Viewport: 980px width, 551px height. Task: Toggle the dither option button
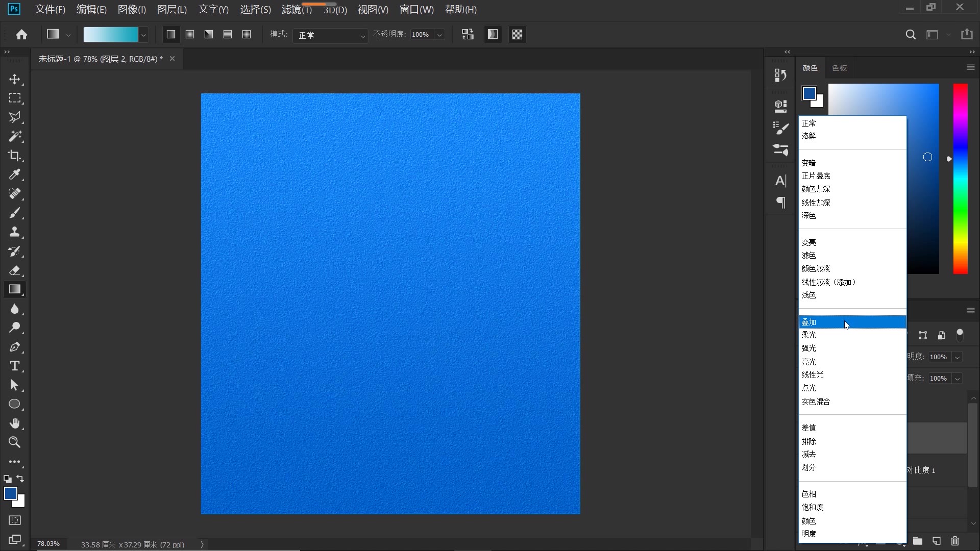(x=493, y=34)
